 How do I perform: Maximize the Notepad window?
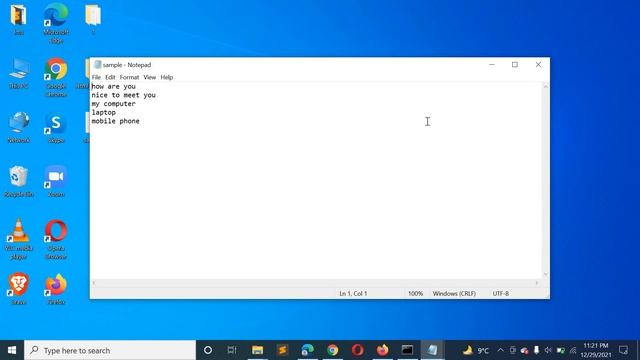pos(515,64)
